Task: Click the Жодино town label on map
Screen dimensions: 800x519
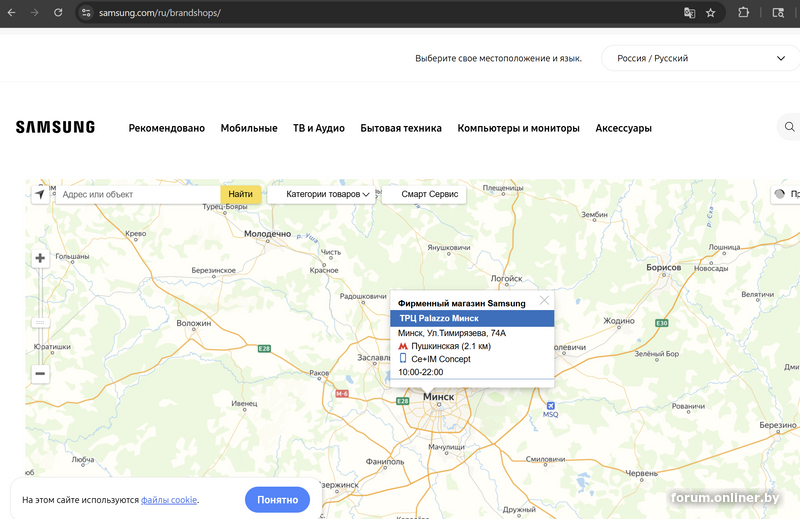Action: click(619, 321)
